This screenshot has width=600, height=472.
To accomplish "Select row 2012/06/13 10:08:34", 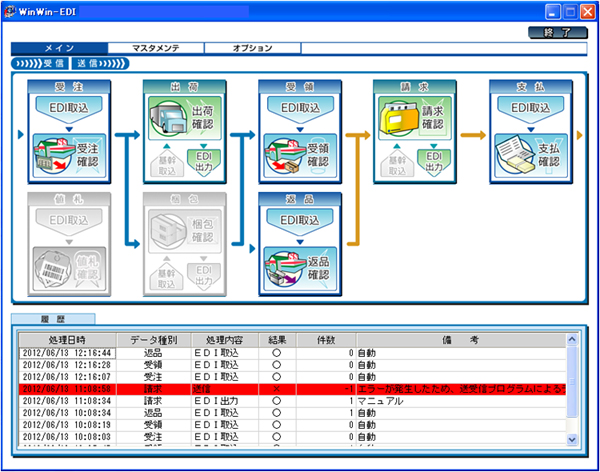I will click(293, 413).
